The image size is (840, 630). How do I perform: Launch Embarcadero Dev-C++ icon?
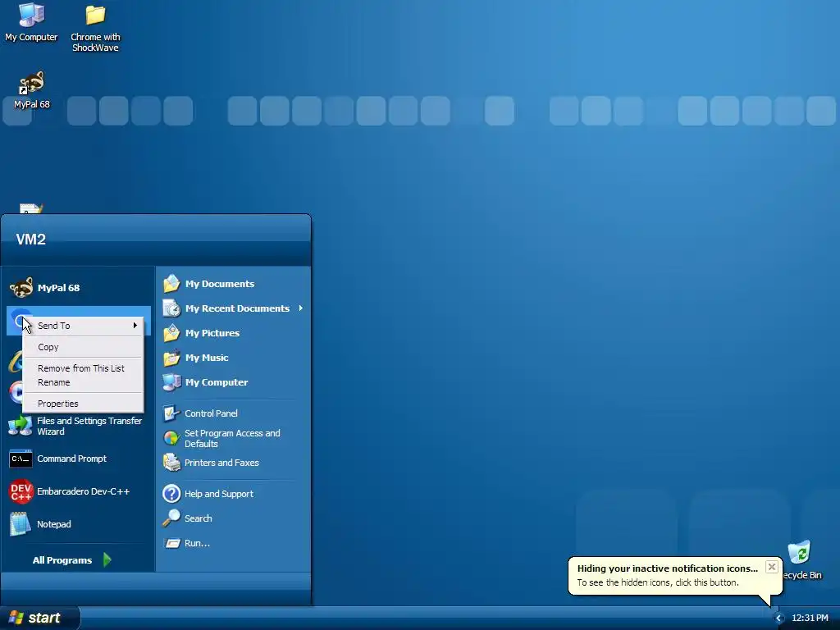pyautogui.click(x=21, y=491)
